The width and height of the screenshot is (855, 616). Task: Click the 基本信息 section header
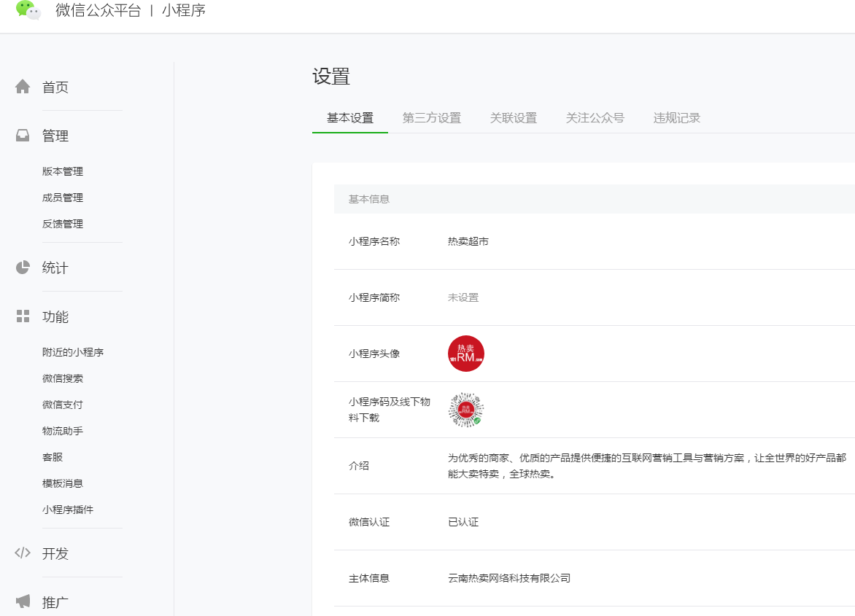(369, 199)
